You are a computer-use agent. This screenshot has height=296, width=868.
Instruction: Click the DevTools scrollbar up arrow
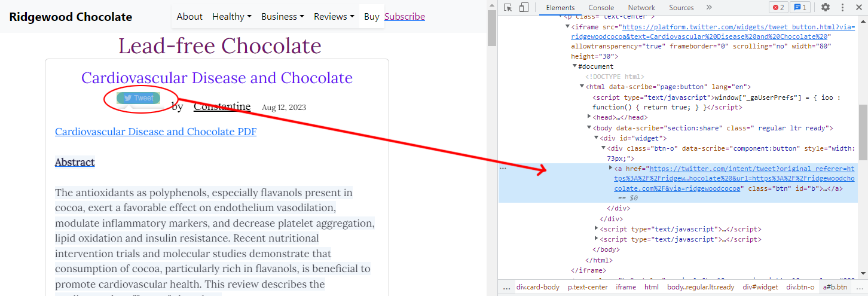point(863,22)
